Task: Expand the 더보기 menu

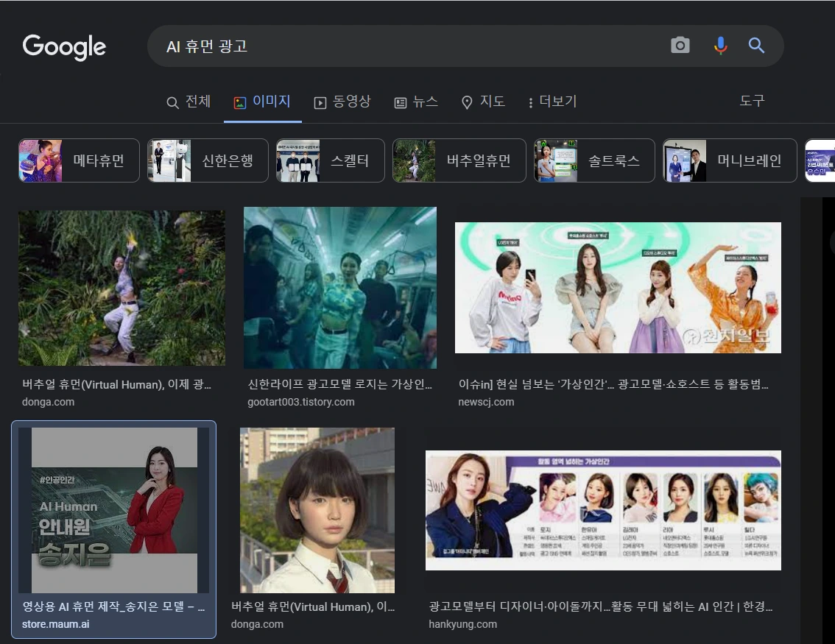Action: tap(552, 101)
